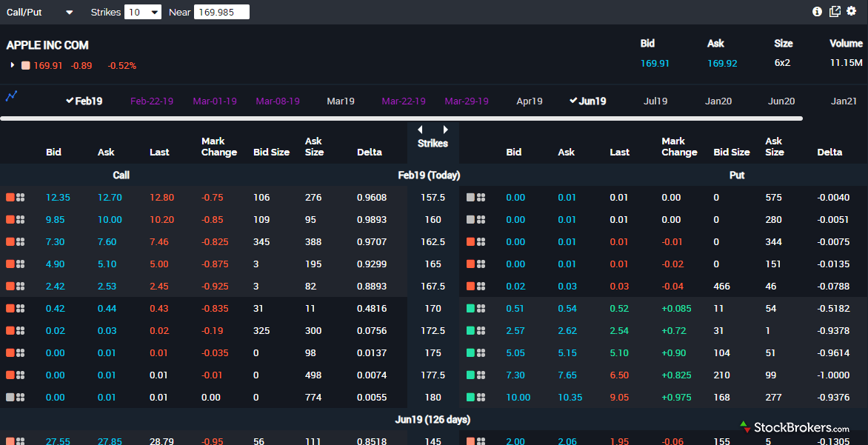Click the grid icon for 160 call
The height and width of the screenshot is (445, 868).
[x=21, y=220]
